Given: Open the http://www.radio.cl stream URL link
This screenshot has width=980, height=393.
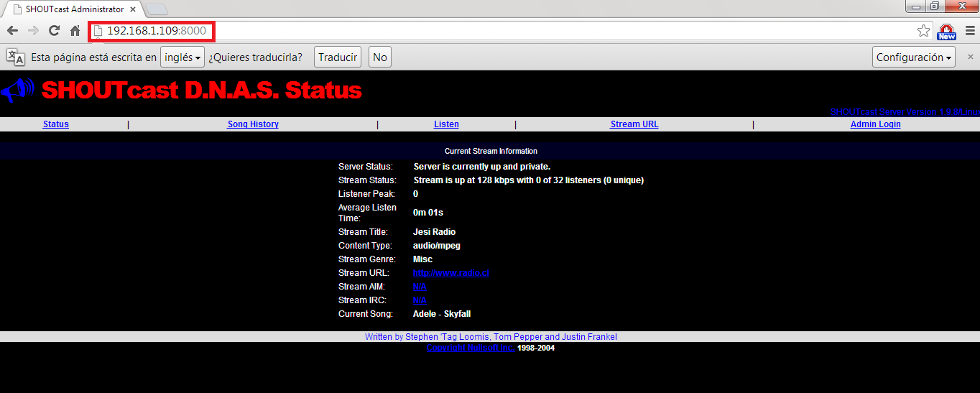Looking at the screenshot, I should [451, 273].
